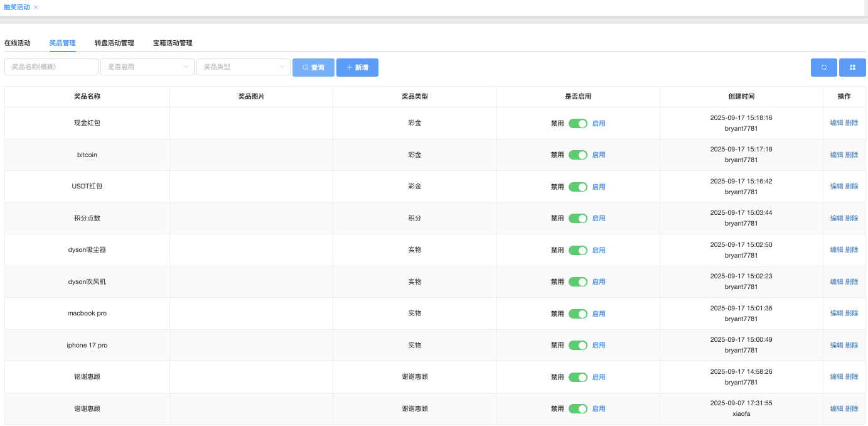The height and width of the screenshot is (426, 868).
Task: Disable the macbook pro prize switch
Action: point(577,314)
